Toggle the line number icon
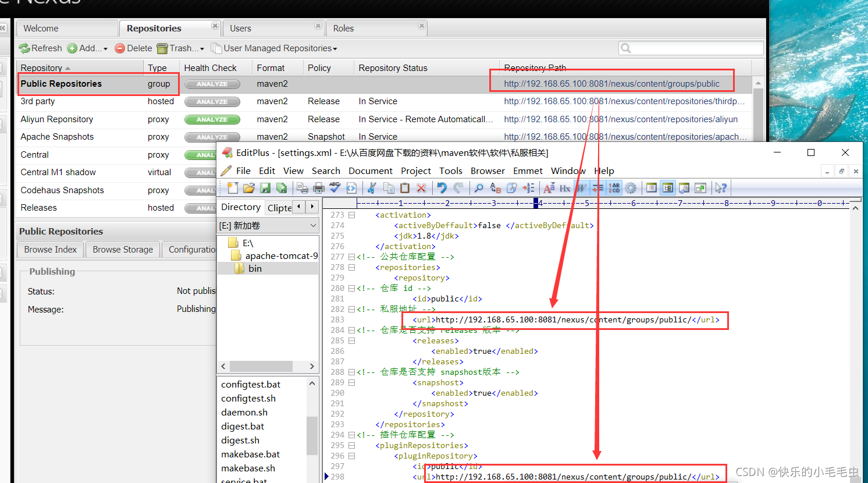Image resolution: width=868 pixels, height=483 pixels. [x=614, y=188]
